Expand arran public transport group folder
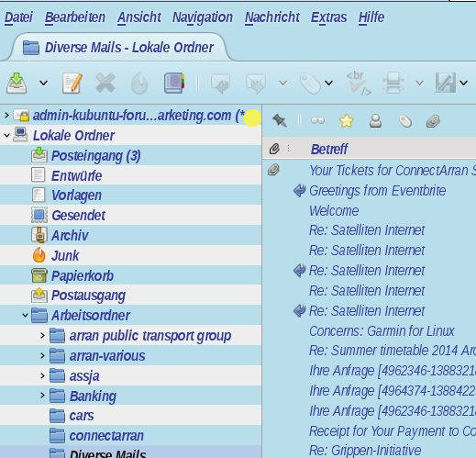The width and height of the screenshot is (476, 458). 42,335
